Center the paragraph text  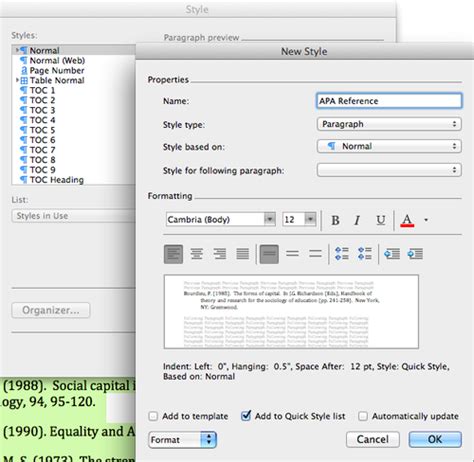(197, 254)
